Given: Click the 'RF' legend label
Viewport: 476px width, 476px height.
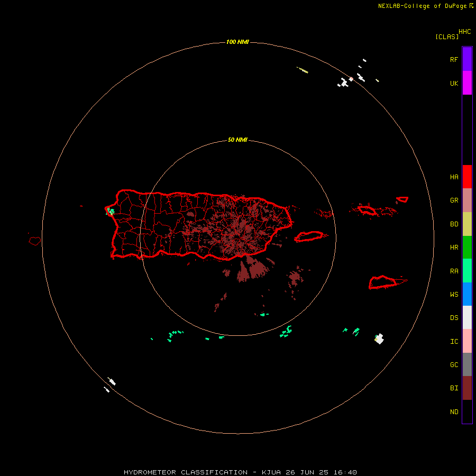Looking at the screenshot, I should point(454,59).
